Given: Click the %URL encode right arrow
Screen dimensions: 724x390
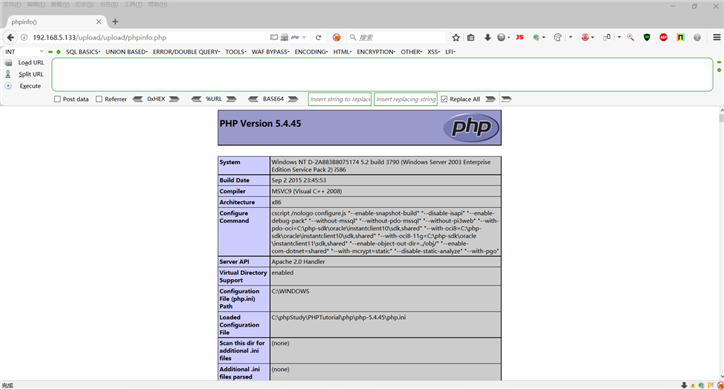Looking at the screenshot, I should [x=231, y=99].
